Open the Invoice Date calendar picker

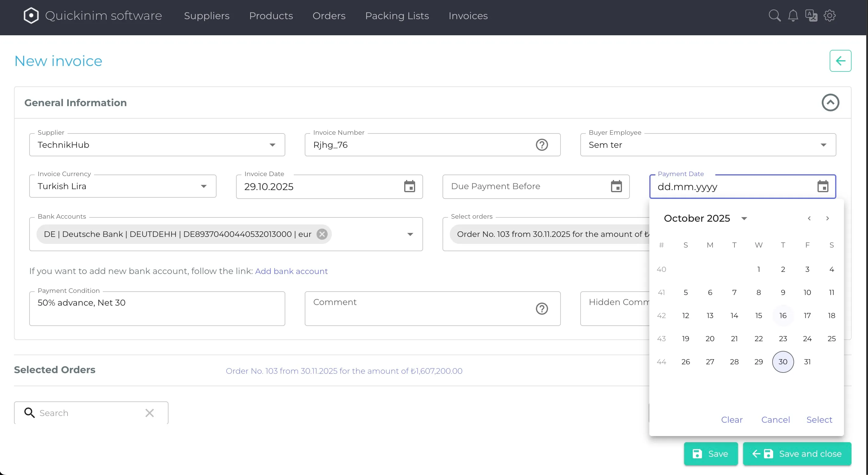coord(409,187)
